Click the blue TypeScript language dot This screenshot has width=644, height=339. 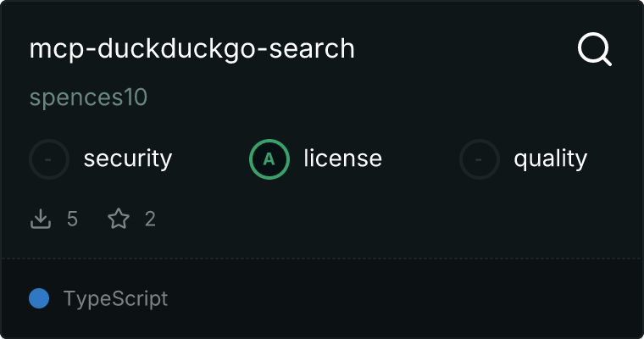click(x=39, y=298)
